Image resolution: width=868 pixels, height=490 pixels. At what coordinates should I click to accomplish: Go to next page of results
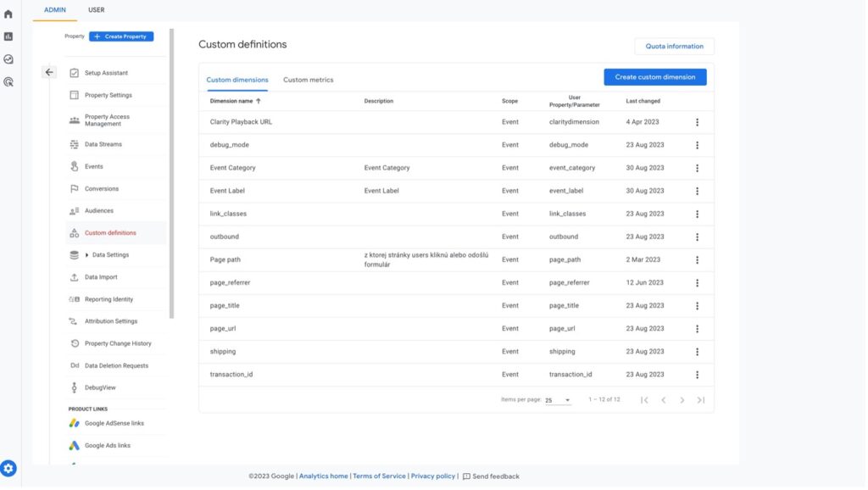click(x=682, y=400)
